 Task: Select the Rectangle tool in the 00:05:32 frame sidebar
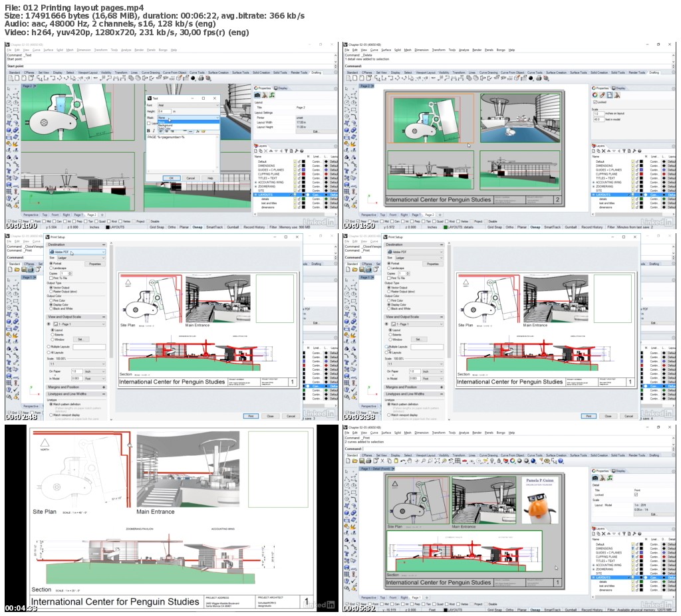(x=354, y=492)
